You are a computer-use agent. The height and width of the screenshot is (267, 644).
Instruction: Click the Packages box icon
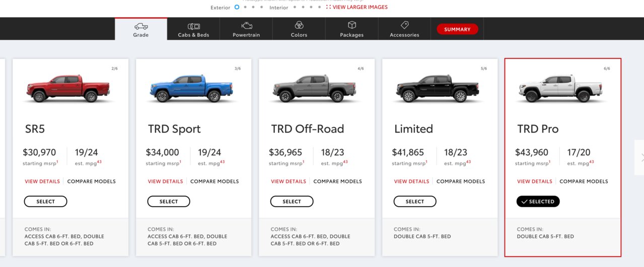[352, 25]
